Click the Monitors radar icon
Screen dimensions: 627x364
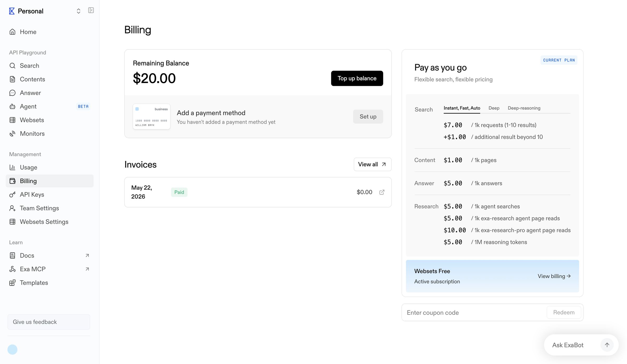(13, 133)
